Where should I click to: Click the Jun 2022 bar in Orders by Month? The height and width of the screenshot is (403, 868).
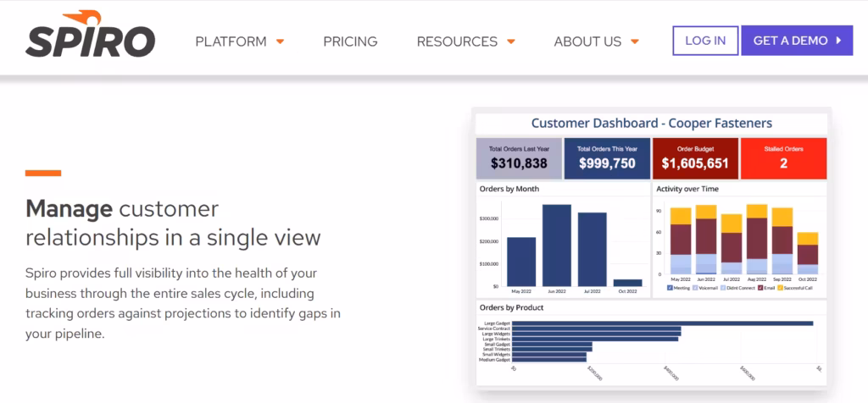coord(557,246)
